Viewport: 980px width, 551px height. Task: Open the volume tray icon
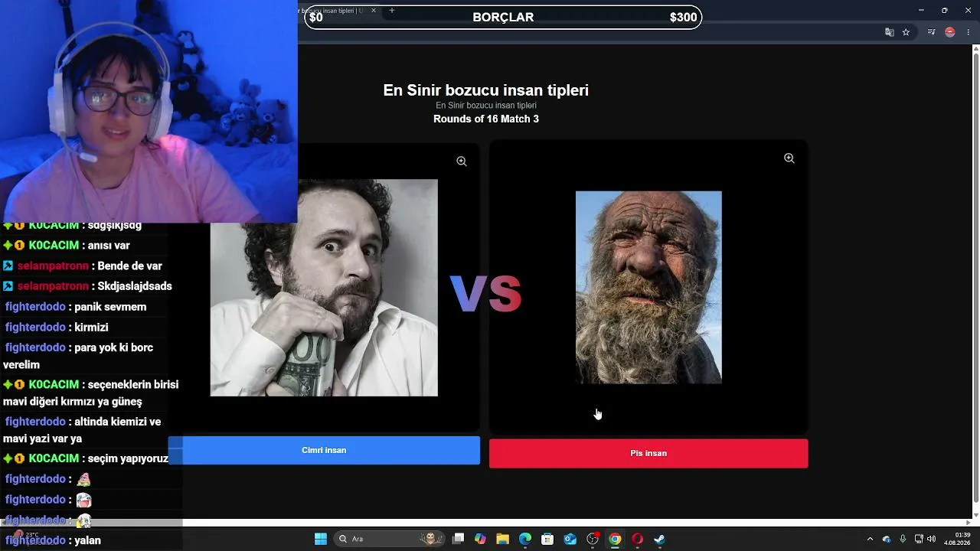tap(932, 539)
